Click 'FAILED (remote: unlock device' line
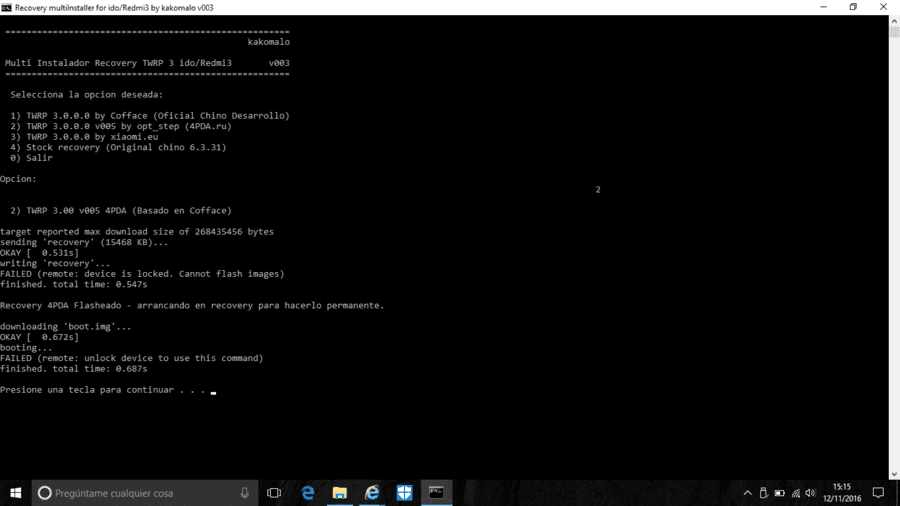 [x=131, y=358]
